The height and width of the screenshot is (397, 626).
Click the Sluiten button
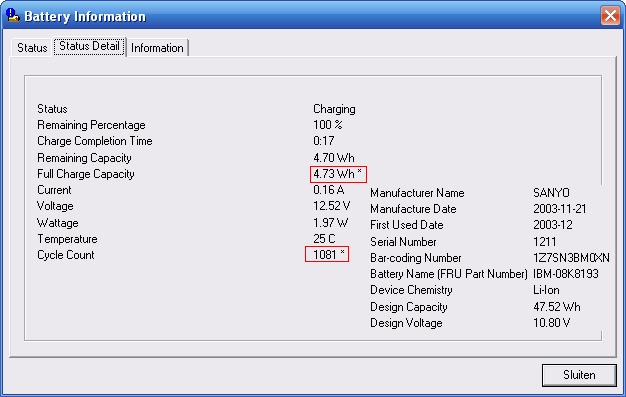coord(579,375)
